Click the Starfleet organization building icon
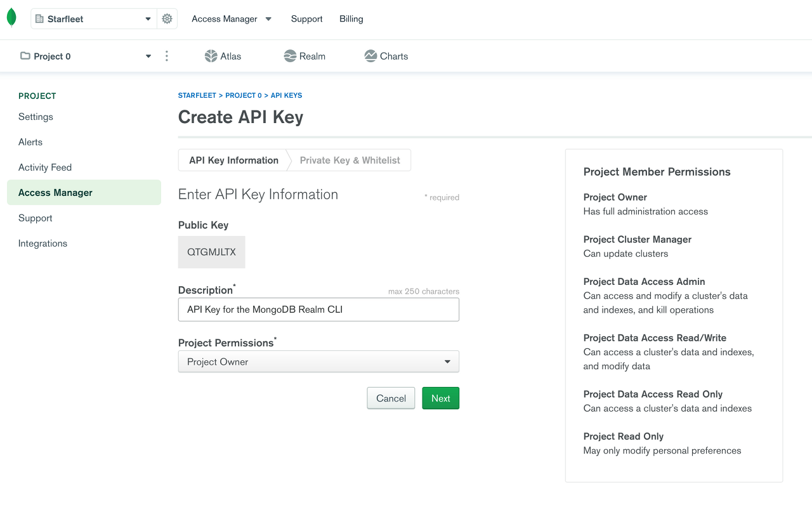812x517 pixels. point(40,19)
